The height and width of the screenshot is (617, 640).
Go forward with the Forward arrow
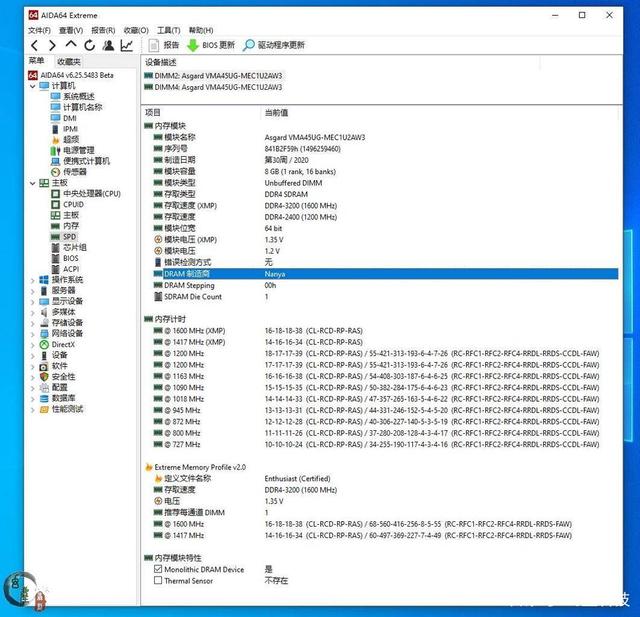pyautogui.click(x=52, y=45)
